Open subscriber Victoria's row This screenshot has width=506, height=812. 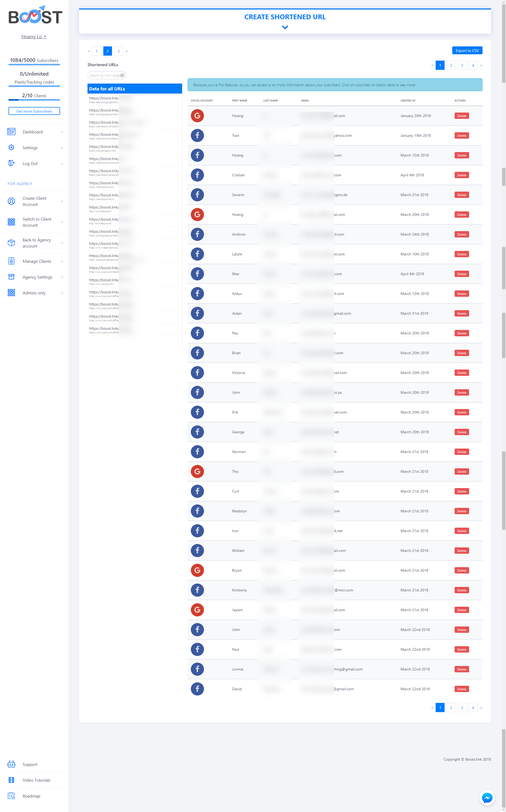[335, 373]
